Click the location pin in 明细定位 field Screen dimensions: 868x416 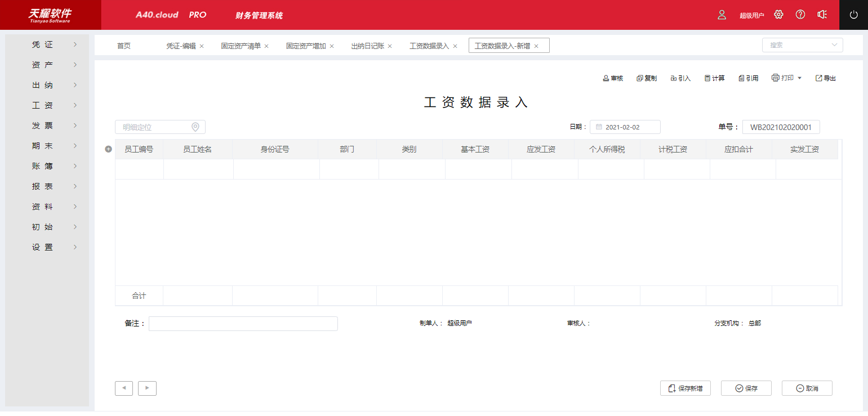(x=196, y=127)
